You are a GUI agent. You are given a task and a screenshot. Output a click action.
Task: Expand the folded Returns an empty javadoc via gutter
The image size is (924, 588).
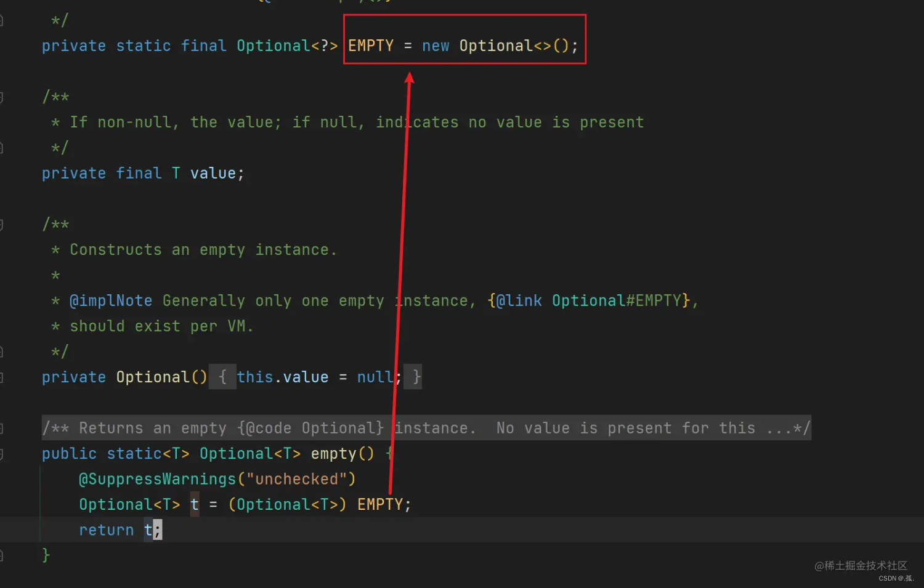tap(1, 428)
